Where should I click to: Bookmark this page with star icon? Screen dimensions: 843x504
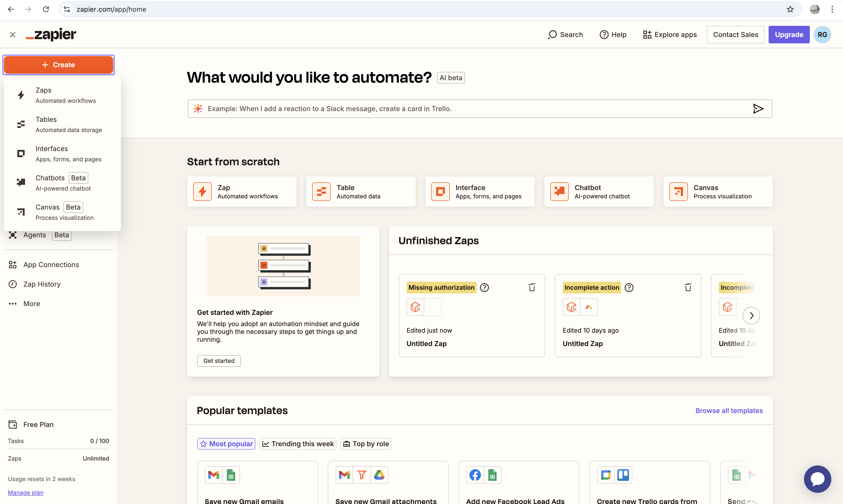point(790,9)
